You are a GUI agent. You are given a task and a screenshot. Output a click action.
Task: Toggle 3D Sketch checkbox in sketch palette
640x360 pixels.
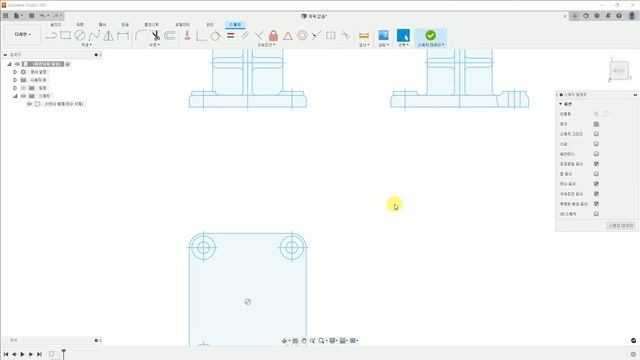pyautogui.click(x=596, y=214)
